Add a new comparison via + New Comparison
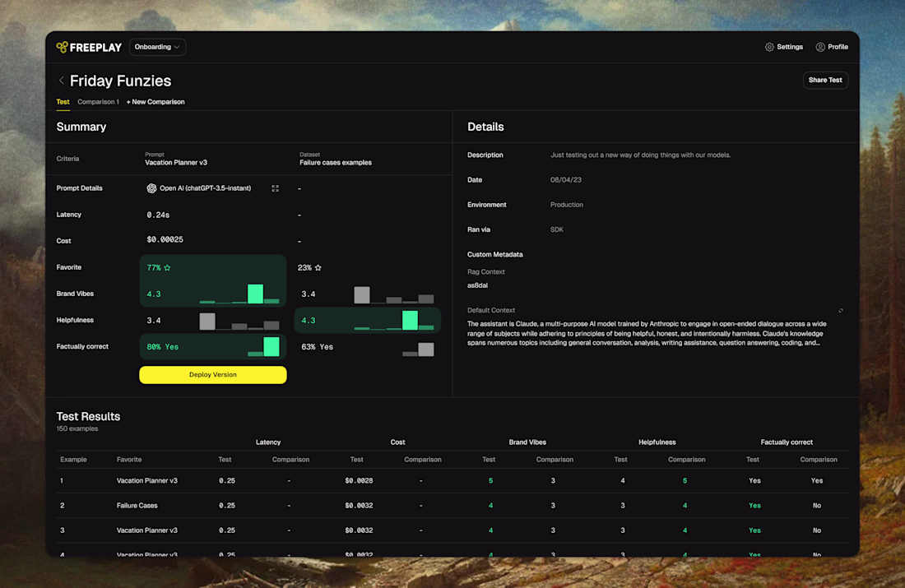This screenshot has width=905, height=588. coord(155,102)
